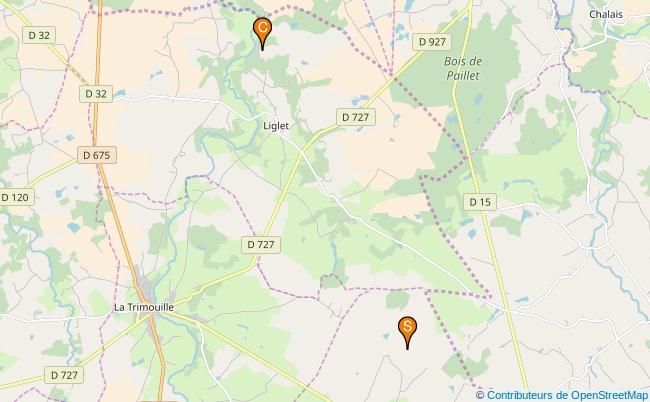The image size is (650, 402).
Task: Click the D 675 road shield
Action: tap(97, 155)
